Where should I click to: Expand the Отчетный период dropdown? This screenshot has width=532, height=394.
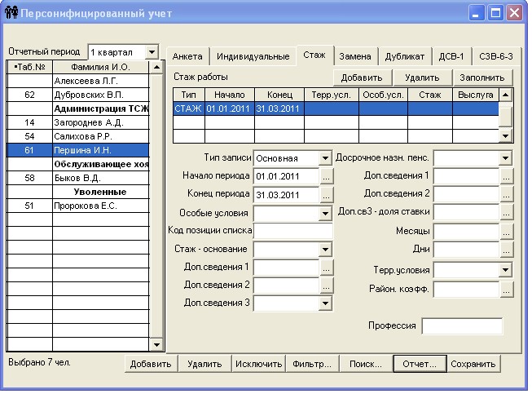click(x=152, y=52)
